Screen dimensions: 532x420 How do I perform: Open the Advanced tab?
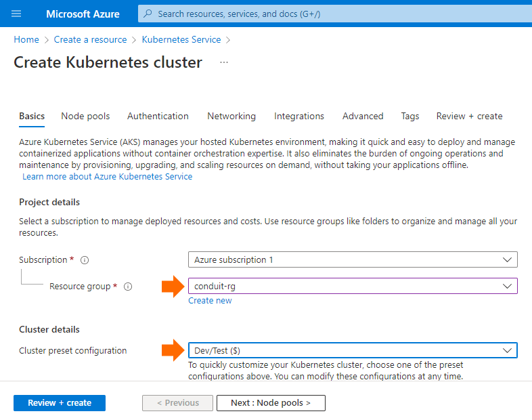363,116
